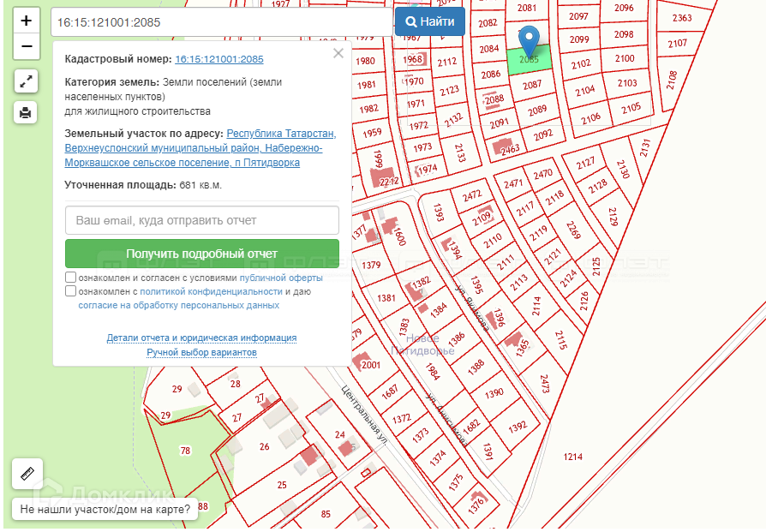Select parcel 25 on the map
This screenshot has width=766, height=532.
282,485
